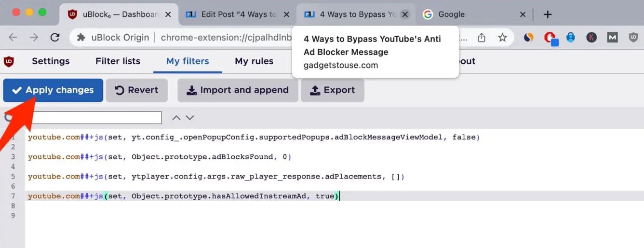
Task: Bookmark this page with the star icon
Action: [502, 37]
